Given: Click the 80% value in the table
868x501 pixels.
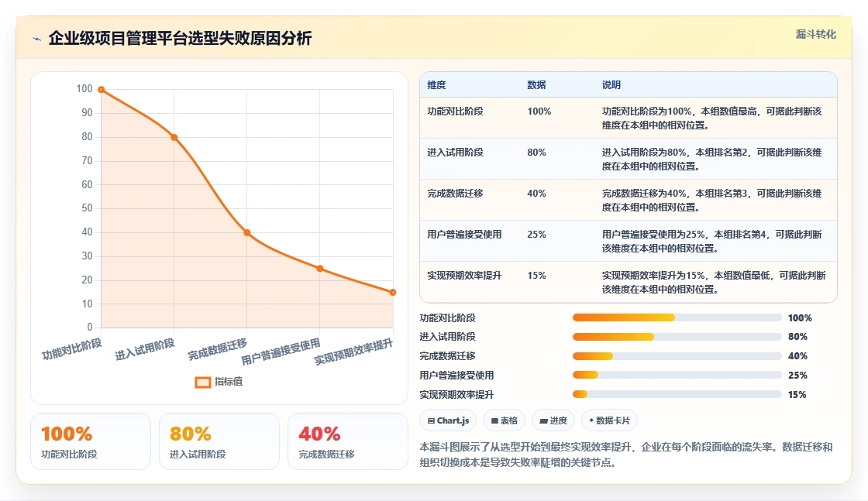Looking at the screenshot, I should (536, 152).
